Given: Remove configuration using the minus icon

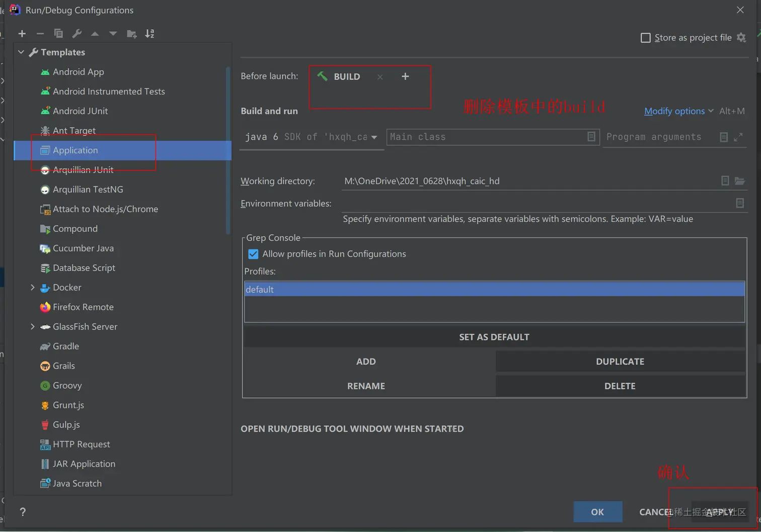Looking at the screenshot, I should click(x=40, y=34).
